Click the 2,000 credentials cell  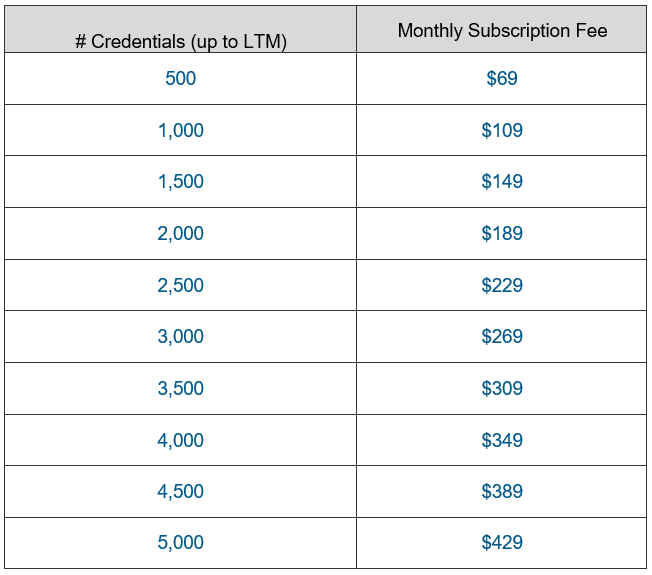pos(180,233)
